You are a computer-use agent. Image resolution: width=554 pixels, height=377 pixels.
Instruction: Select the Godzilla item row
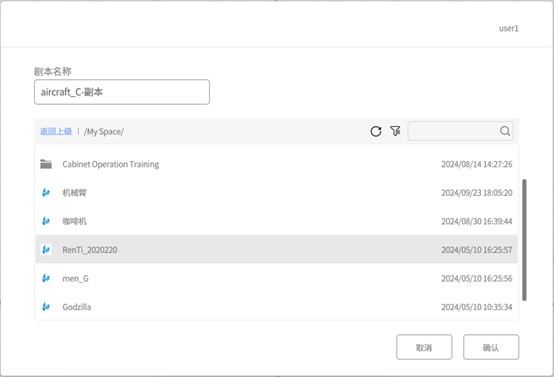pyautogui.click(x=276, y=307)
